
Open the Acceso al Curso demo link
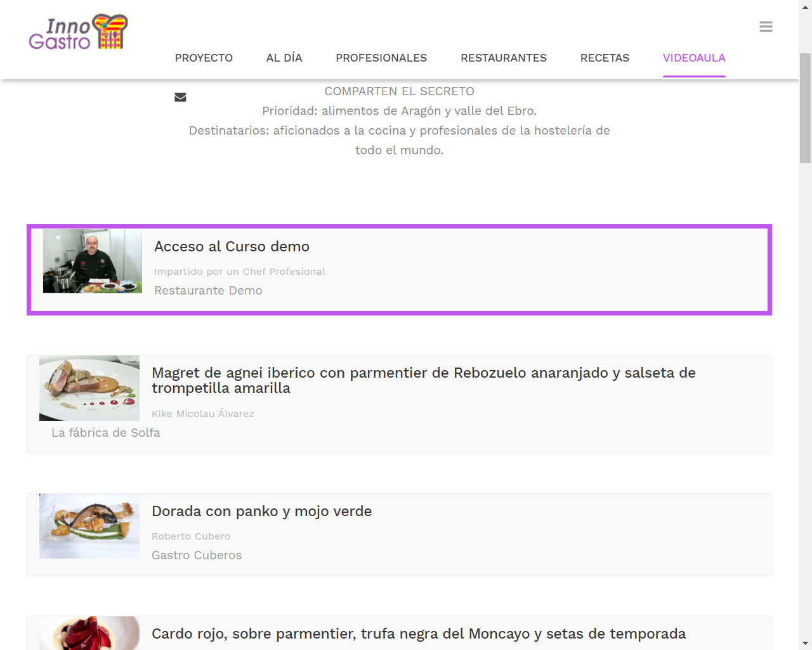point(232,246)
